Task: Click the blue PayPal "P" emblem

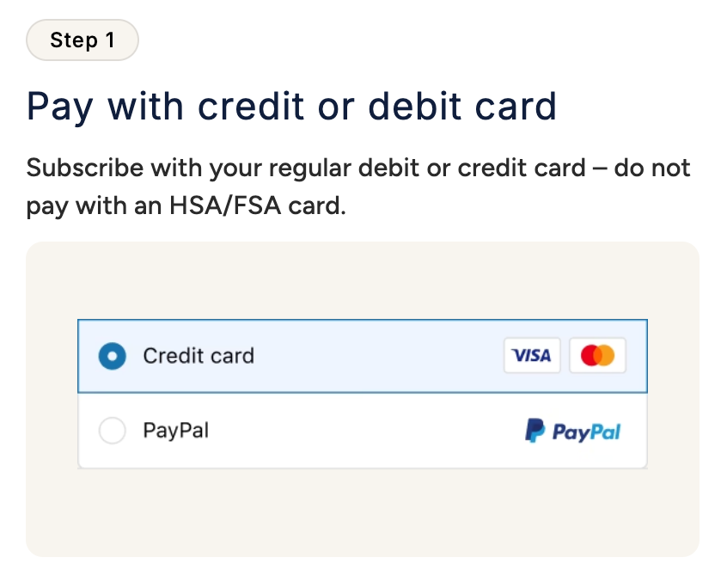Action: coord(535,430)
